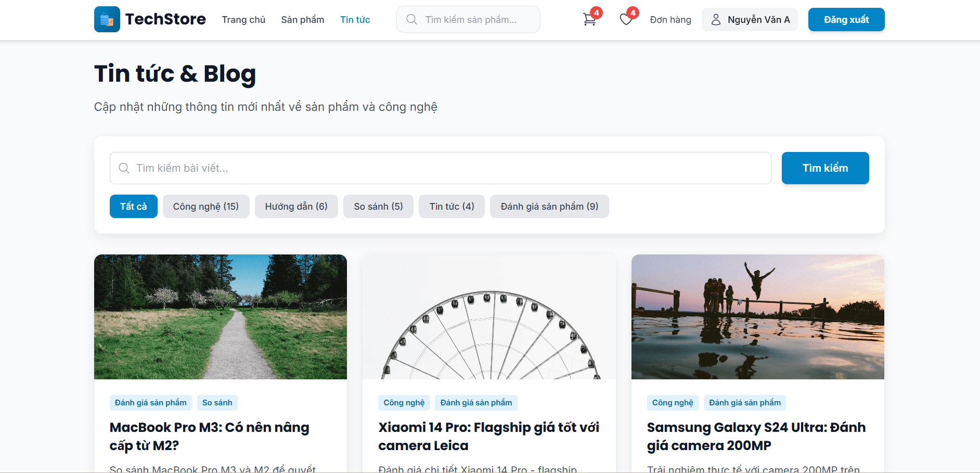Screen dimensions: 980x473
Task: Click the TechStore brand name
Action: pyautogui.click(x=165, y=19)
